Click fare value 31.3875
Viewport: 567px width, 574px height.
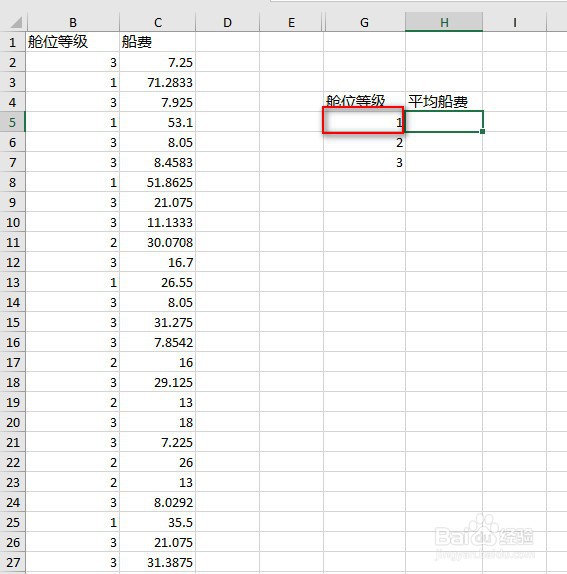click(158, 562)
